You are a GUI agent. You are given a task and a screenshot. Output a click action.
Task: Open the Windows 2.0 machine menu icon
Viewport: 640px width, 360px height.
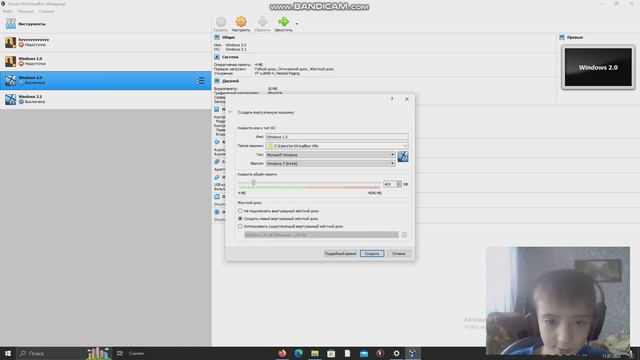click(200, 80)
